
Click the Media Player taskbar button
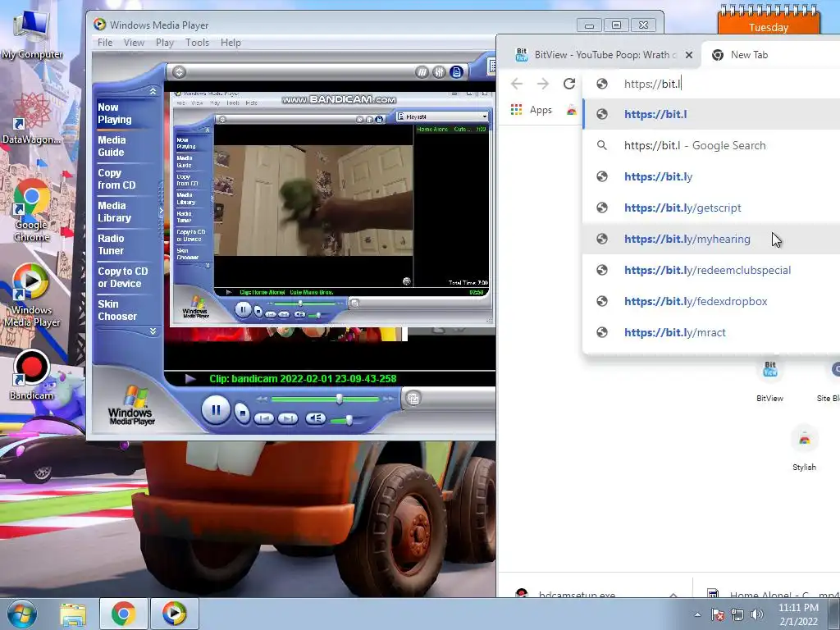click(174, 614)
